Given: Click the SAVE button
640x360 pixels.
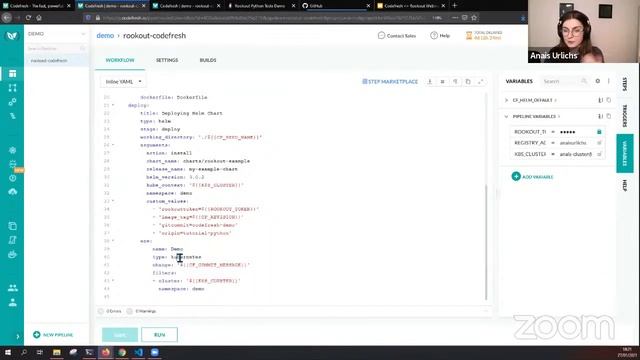Looking at the screenshot, I should pos(120,335).
